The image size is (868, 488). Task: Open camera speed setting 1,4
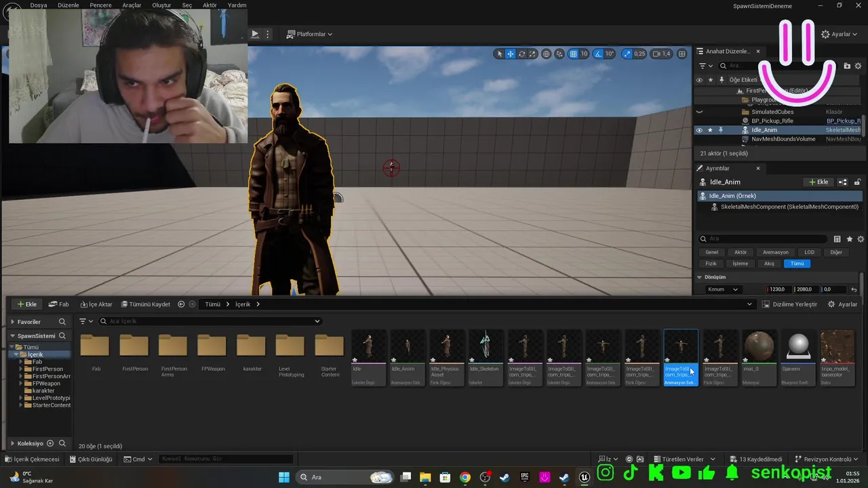[x=661, y=54]
